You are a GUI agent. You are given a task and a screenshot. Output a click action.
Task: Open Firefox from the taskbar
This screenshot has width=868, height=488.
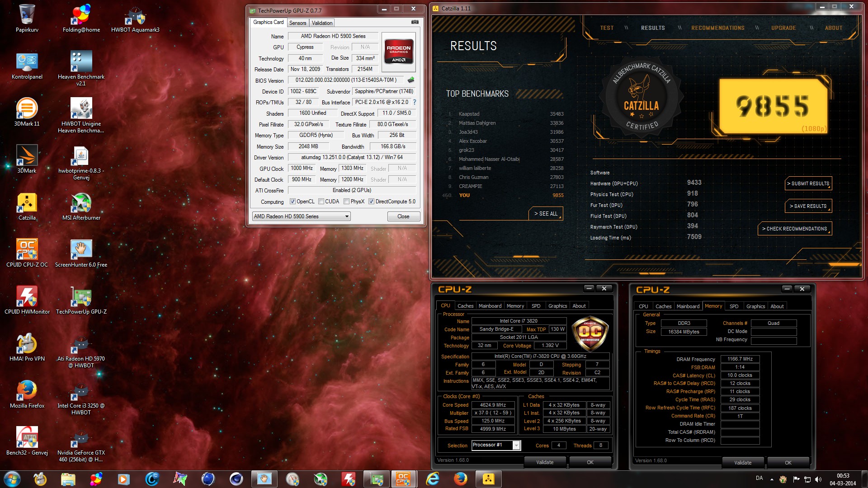(x=460, y=479)
